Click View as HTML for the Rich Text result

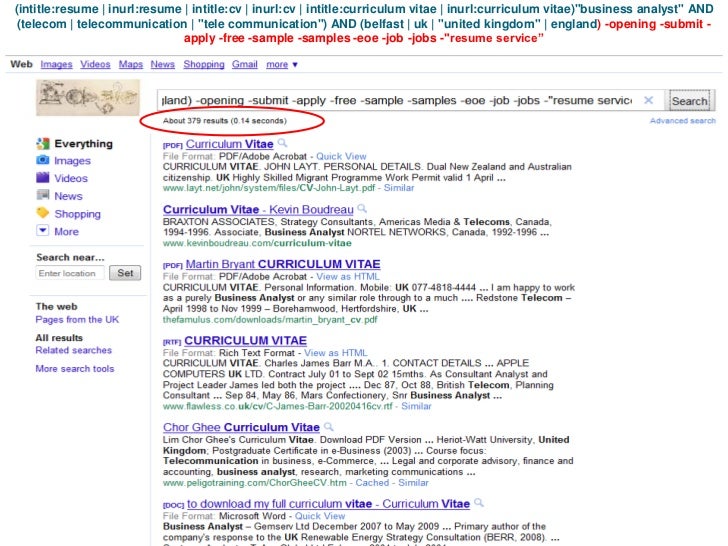[336, 353]
